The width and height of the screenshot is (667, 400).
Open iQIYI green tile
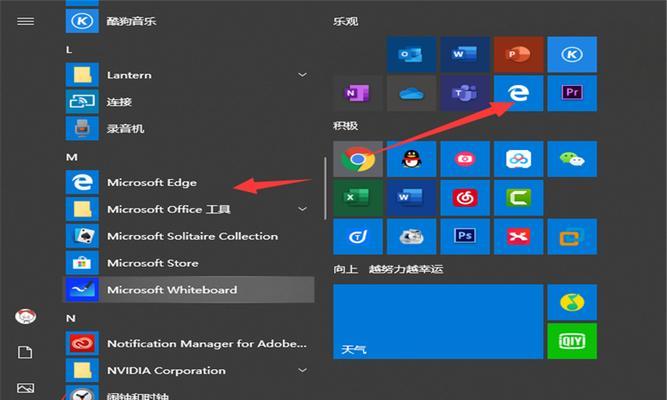click(572, 341)
